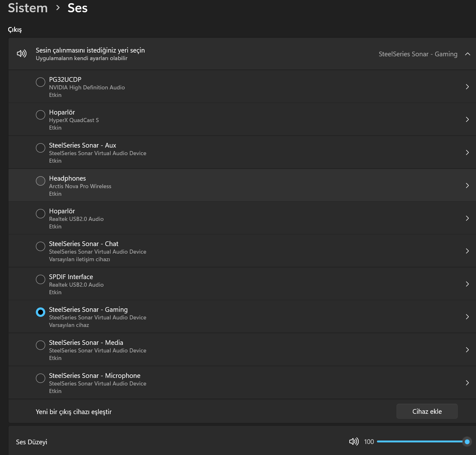The height and width of the screenshot is (455, 476).
Task: Choose the Hoparlör HyperX QuadCast S radio button
Action: pyautogui.click(x=41, y=115)
